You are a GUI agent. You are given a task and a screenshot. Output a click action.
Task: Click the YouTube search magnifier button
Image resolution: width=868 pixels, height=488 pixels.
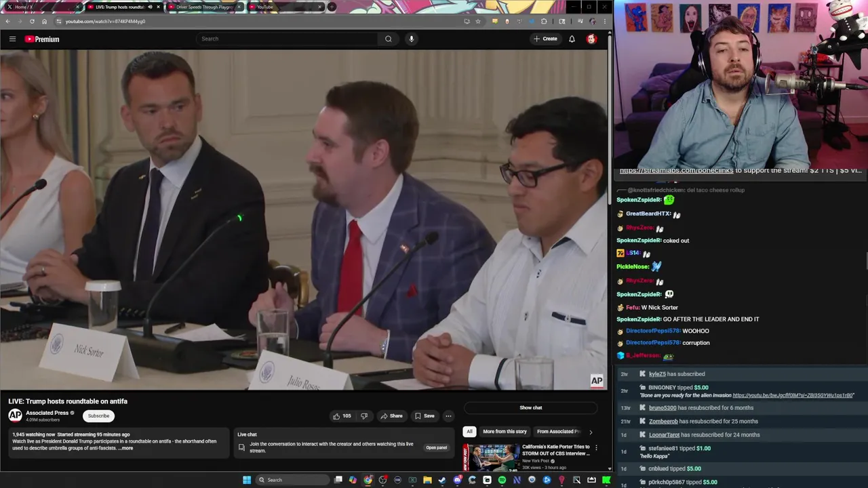click(388, 39)
